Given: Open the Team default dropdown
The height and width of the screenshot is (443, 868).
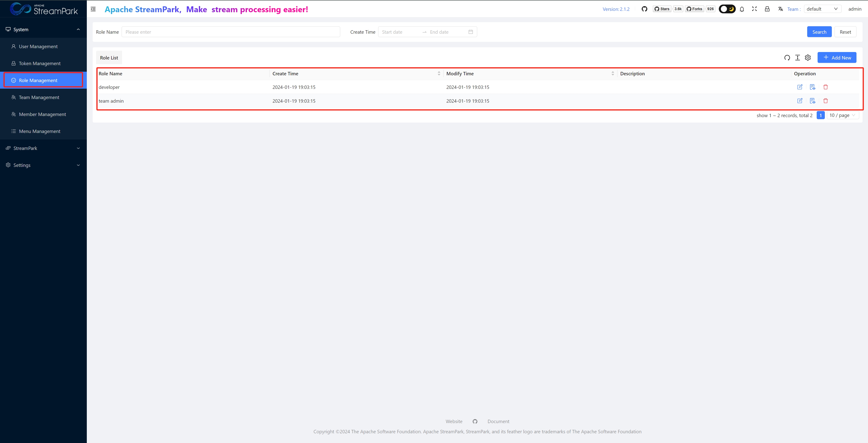Looking at the screenshot, I should click(x=822, y=9).
